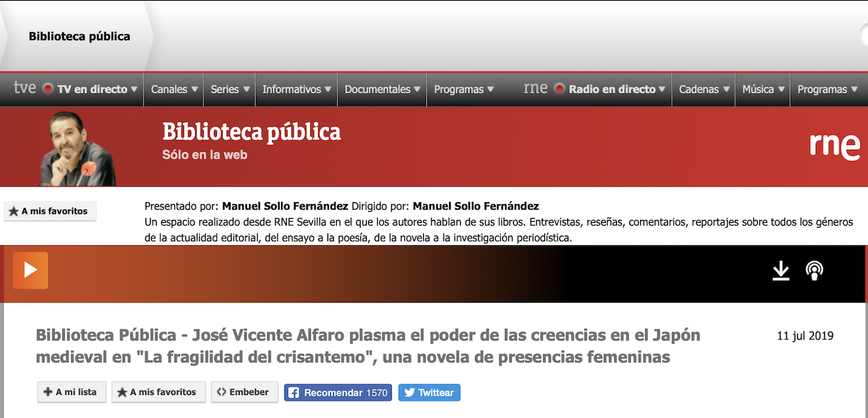The height and width of the screenshot is (418, 868).
Task: Click the tve logo in navigation bar
Action: click(25, 88)
